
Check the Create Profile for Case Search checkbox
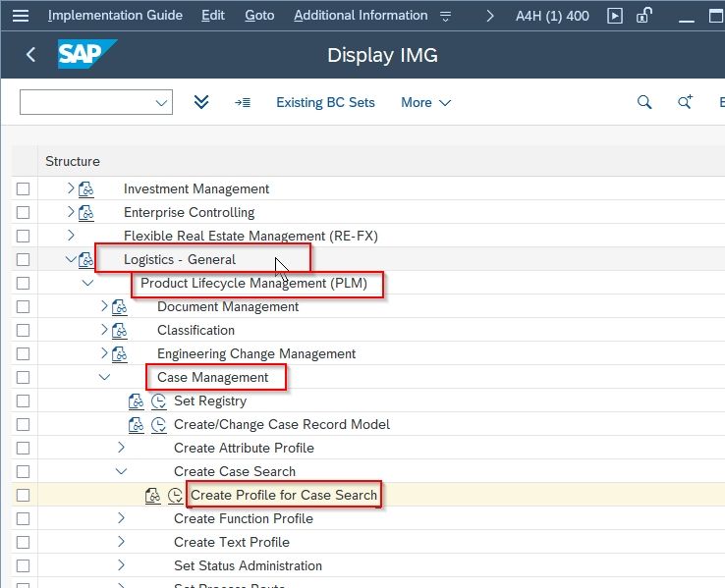24,495
